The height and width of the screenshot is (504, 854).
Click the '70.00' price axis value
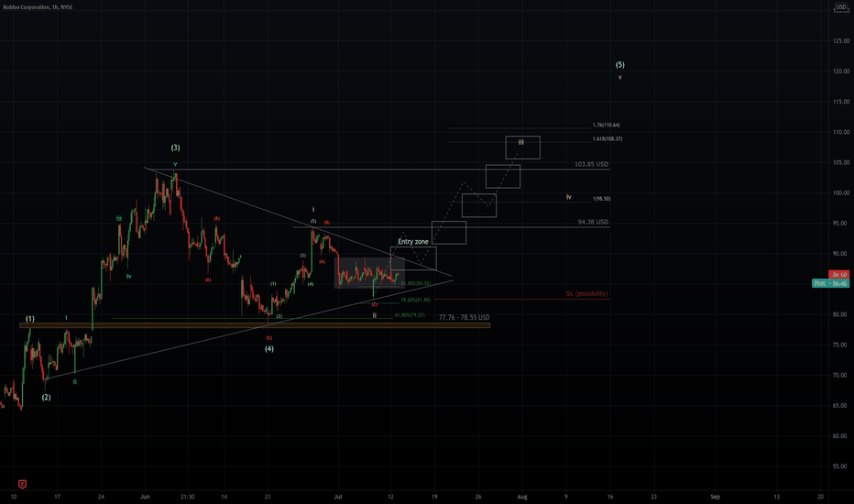(x=840, y=376)
